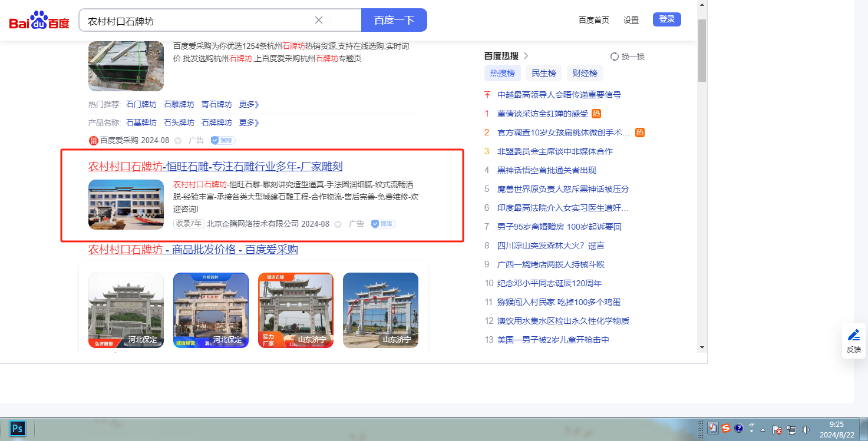Click the 百度一下 search button
Viewport: 868px width, 441px height.
pyautogui.click(x=394, y=20)
